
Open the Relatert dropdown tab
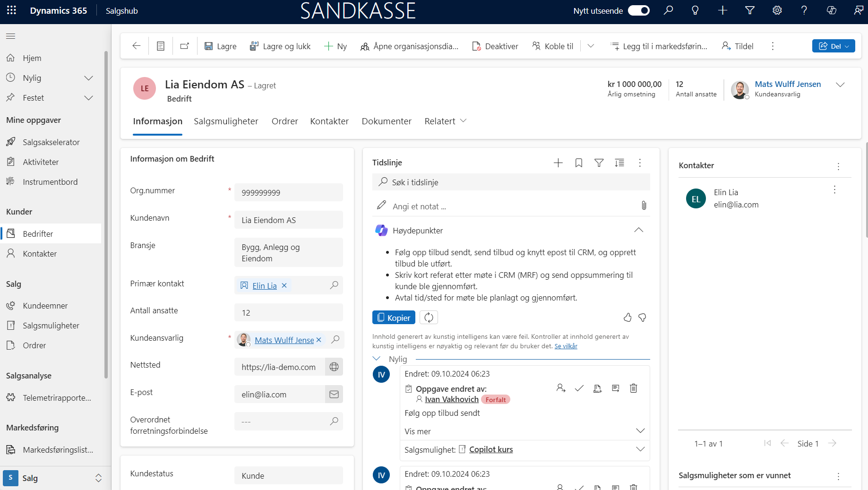[x=446, y=121]
